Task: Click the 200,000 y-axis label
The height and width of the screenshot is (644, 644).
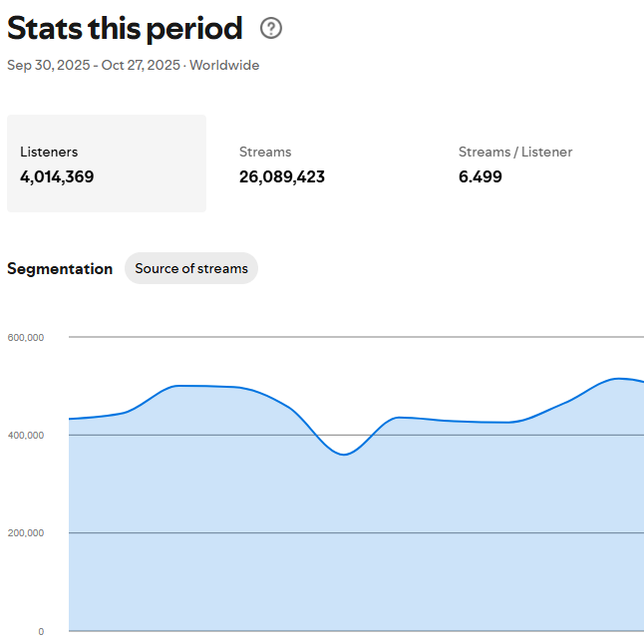Action: [x=26, y=533]
